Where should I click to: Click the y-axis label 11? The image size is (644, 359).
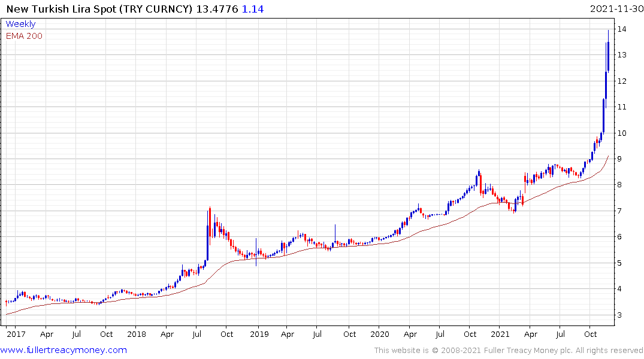(x=621, y=107)
